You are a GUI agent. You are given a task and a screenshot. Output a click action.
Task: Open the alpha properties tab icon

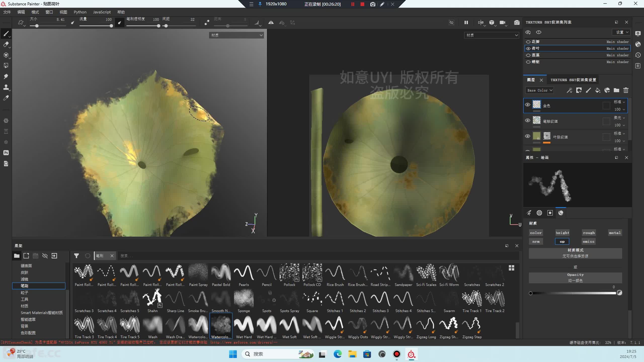coord(539,213)
